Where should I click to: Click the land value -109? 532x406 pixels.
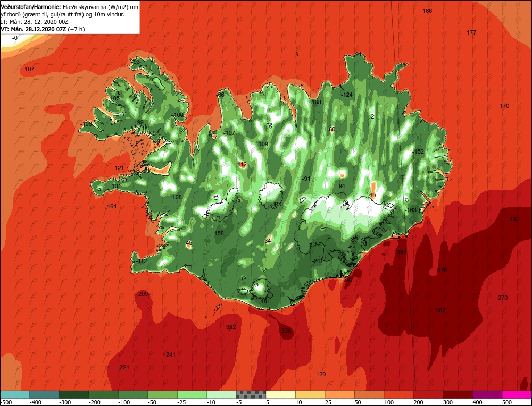[262, 145]
